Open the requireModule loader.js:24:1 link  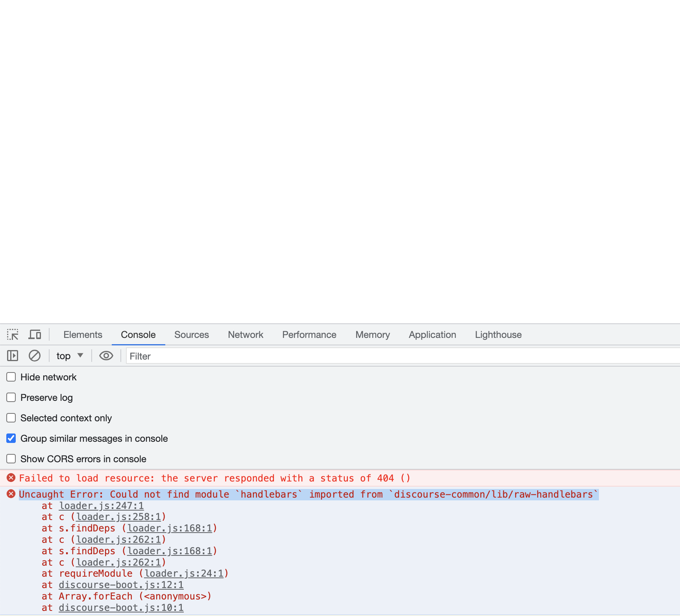point(184,574)
